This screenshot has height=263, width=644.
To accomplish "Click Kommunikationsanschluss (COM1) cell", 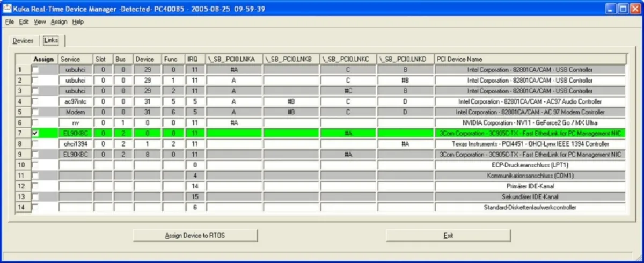I will [530, 176].
